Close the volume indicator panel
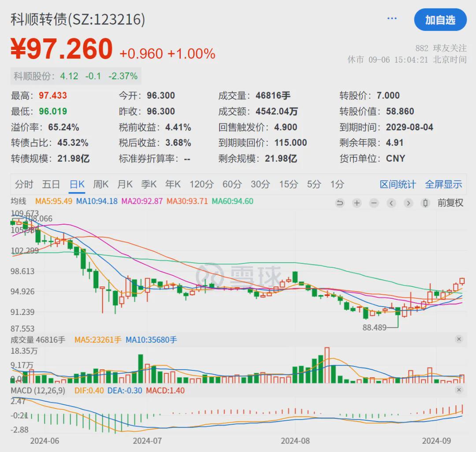Image resolution: width=476 pixels, height=452 pixels. pyautogui.click(x=459, y=339)
